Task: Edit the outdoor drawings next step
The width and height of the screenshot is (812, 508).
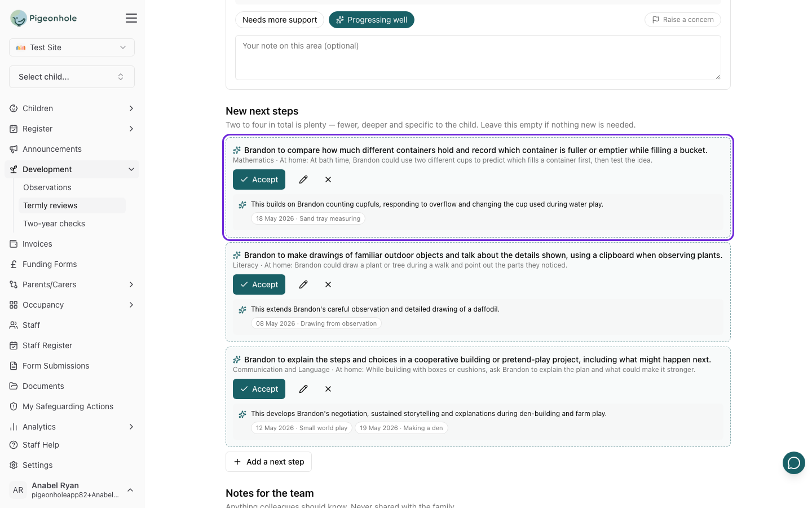Action: pos(303,284)
